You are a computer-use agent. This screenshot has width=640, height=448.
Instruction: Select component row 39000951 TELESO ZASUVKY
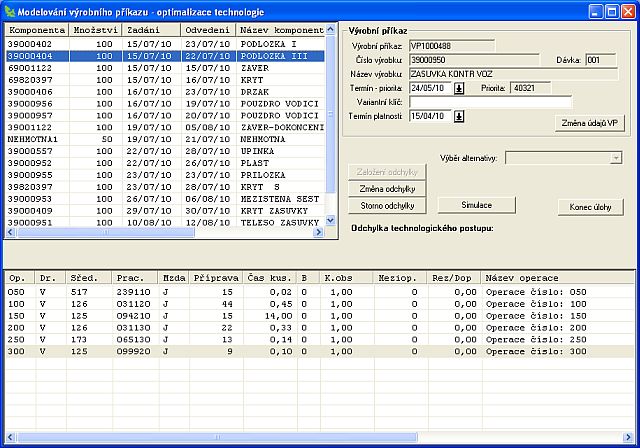click(x=165, y=222)
